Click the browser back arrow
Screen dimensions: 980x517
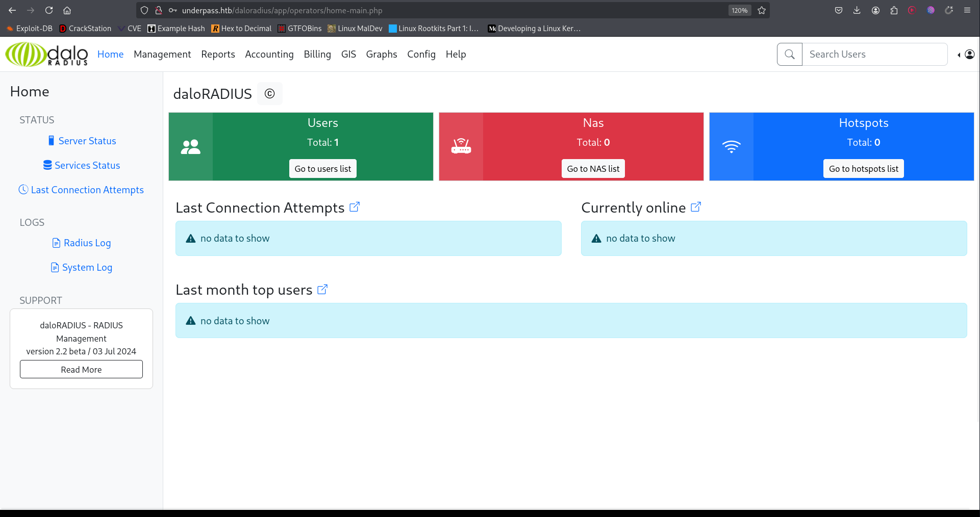coord(12,10)
